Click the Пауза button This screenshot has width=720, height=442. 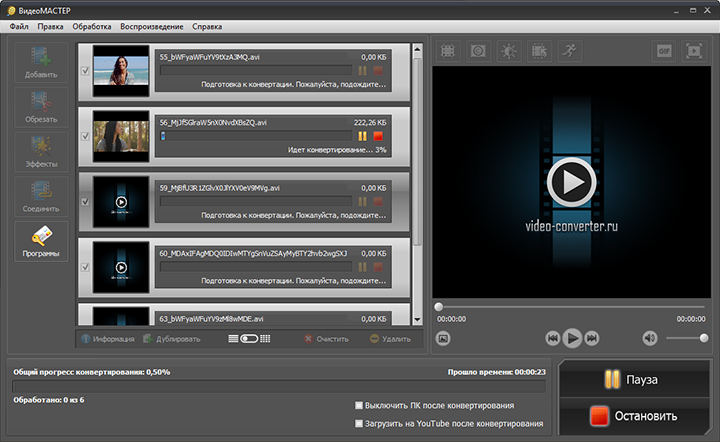(634, 379)
